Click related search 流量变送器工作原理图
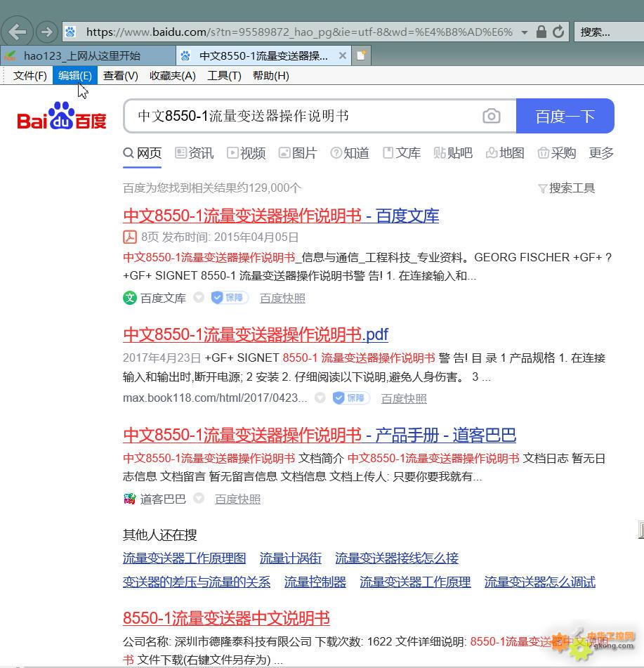 [x=185, y=558]
